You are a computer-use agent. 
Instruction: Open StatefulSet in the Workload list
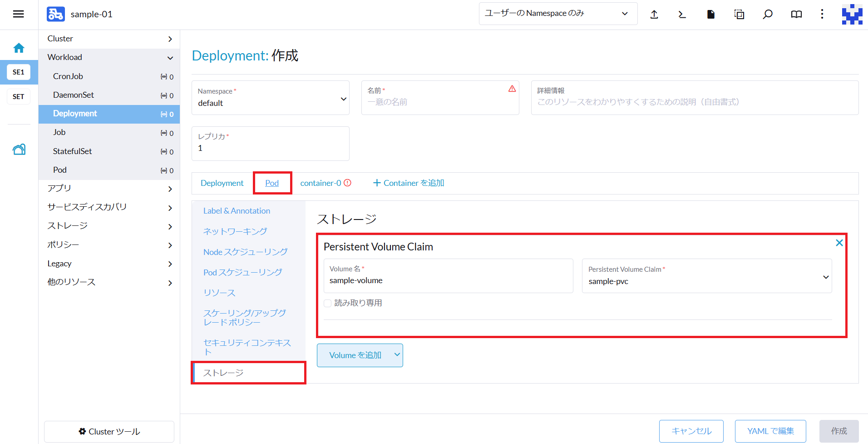[72, 151]
